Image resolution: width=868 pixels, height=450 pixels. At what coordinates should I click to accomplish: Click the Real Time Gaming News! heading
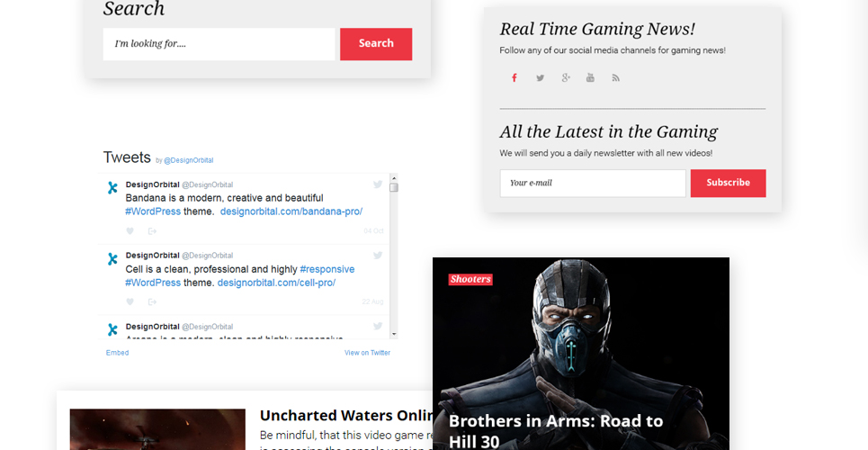click(597, 29)
